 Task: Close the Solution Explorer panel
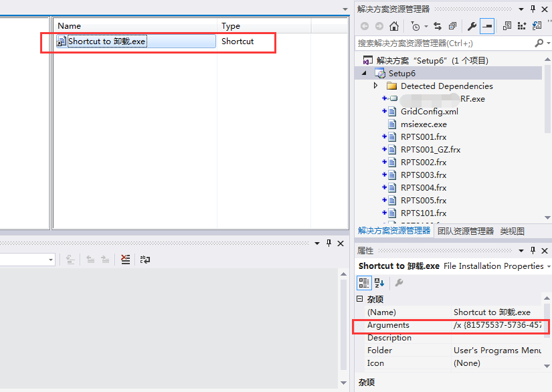tap(545, 9)
